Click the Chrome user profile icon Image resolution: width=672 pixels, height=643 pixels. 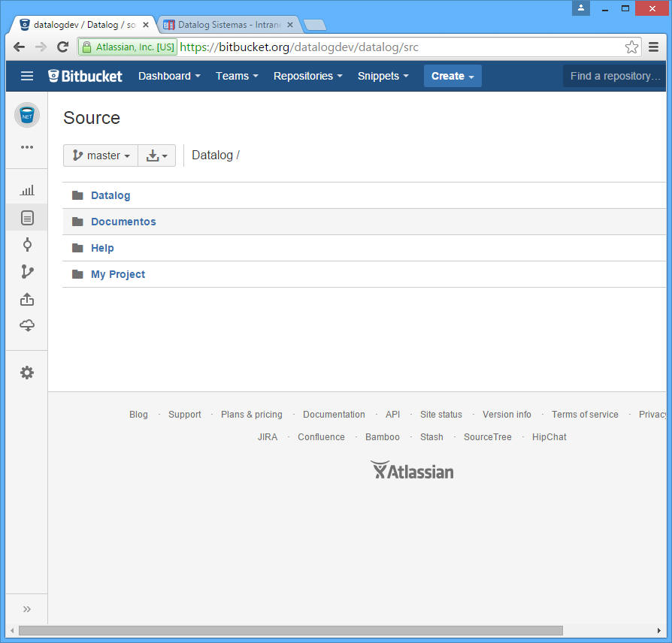(581, 8)
